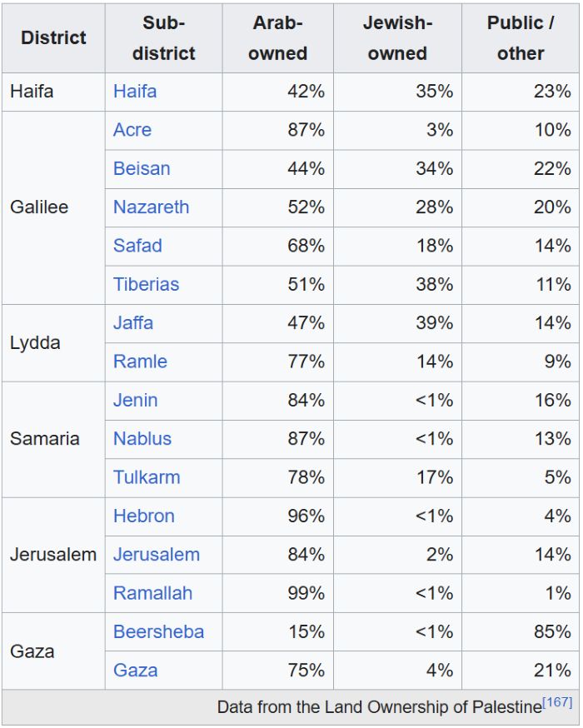Open footnote reference 167
The height and width of the screenshot is (728, 583).
pos(557,702)
